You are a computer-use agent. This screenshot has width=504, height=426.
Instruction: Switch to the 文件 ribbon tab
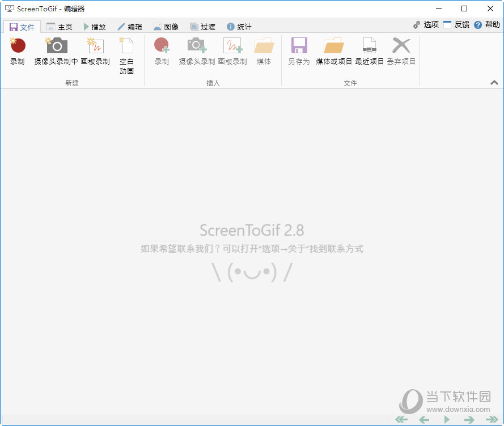[22, 27]
